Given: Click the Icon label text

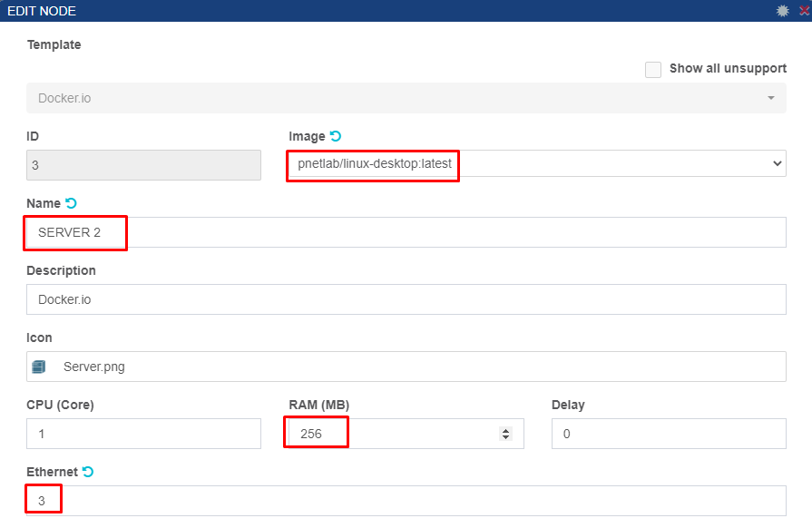Looking at the screenshot, I should tap(39, 337).
